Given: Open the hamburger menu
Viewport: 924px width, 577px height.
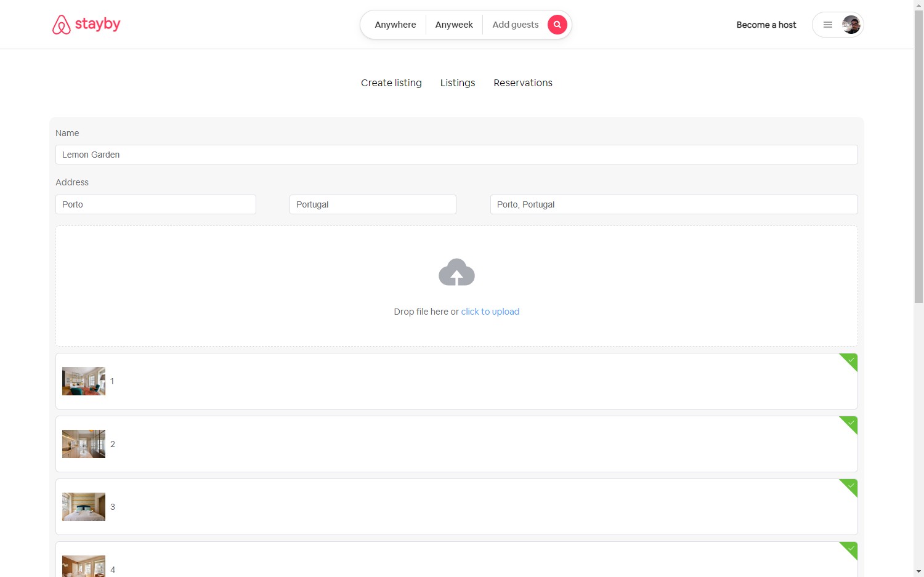Looking at the screenshot, I should click(x=828, y=25).
